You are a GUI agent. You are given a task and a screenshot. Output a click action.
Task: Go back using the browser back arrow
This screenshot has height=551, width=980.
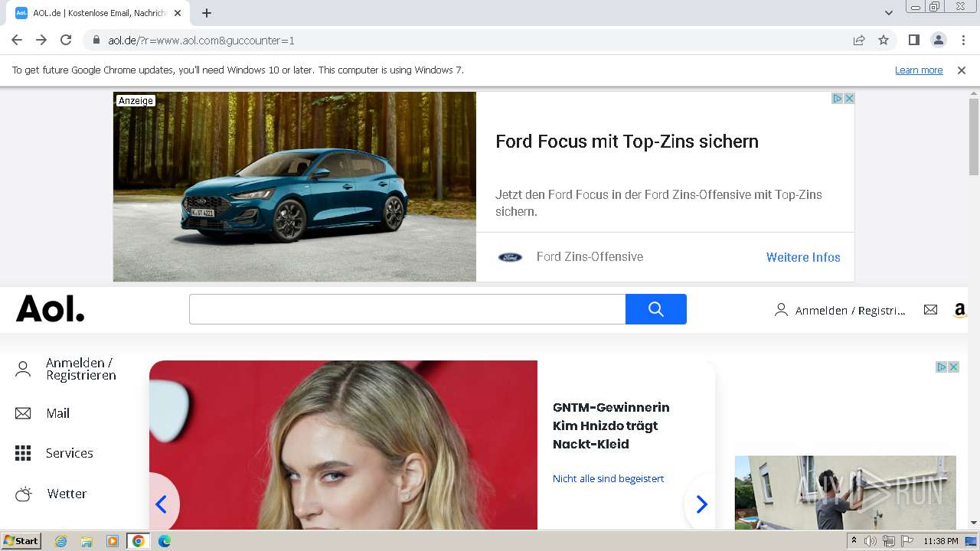pos(17,40)
